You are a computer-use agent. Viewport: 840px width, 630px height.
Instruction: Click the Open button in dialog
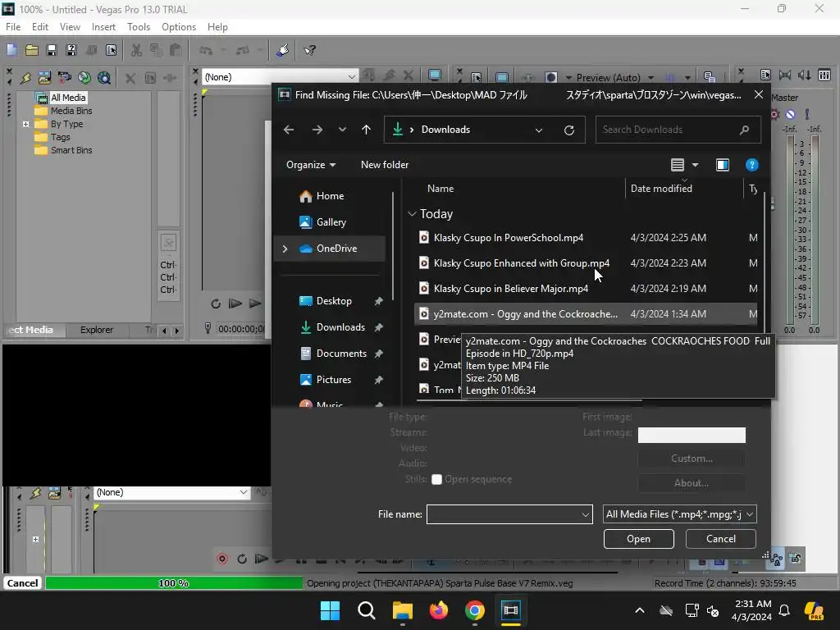(x=638, y=539)
